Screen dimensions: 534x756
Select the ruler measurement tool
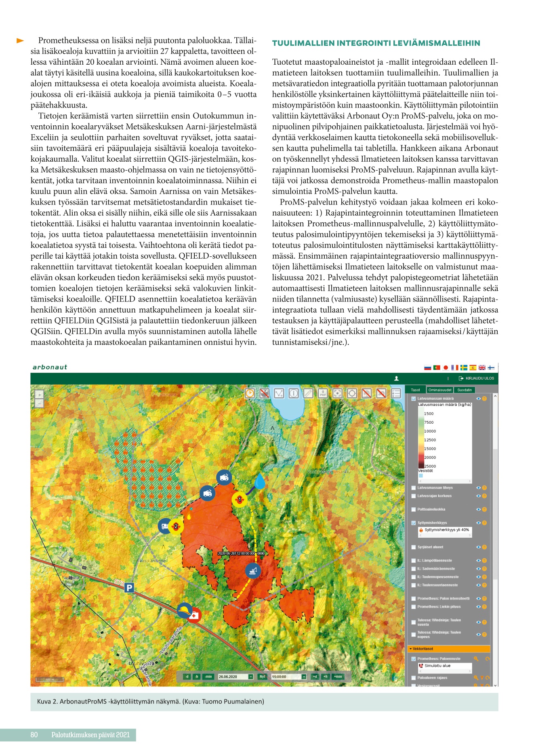coord(308,393)
